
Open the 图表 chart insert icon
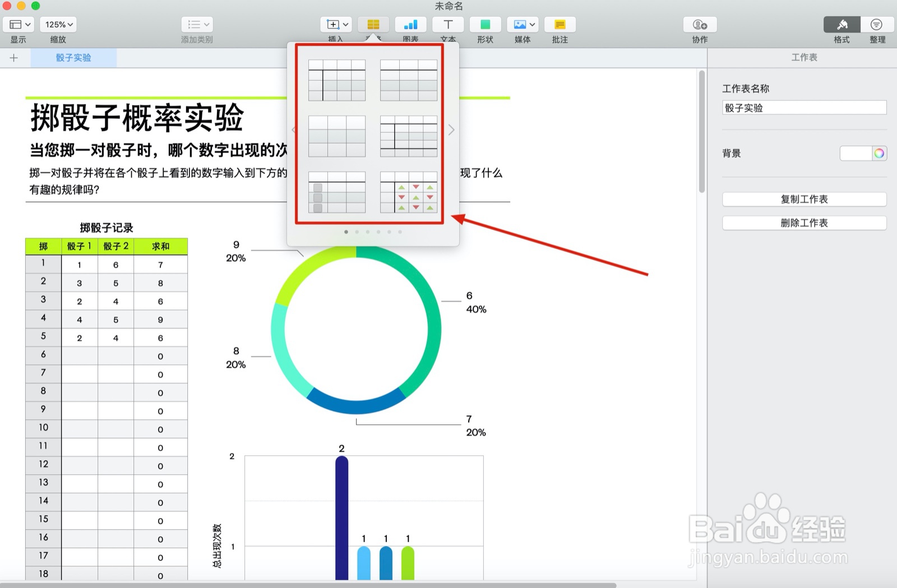[x=410, y=25]
